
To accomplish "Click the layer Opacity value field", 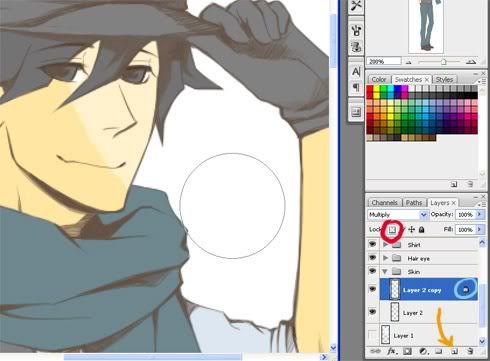I will 465,214.
